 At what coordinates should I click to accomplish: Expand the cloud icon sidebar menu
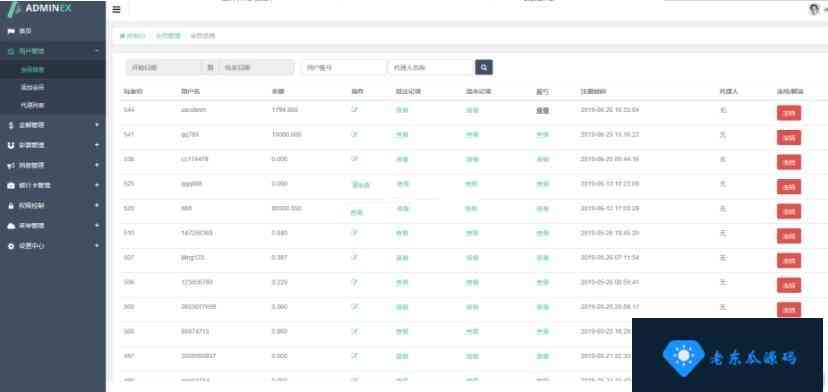pos(53,226)
